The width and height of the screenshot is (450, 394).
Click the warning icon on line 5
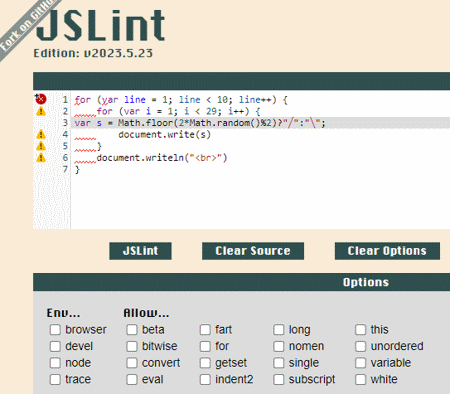click(41, 146)
